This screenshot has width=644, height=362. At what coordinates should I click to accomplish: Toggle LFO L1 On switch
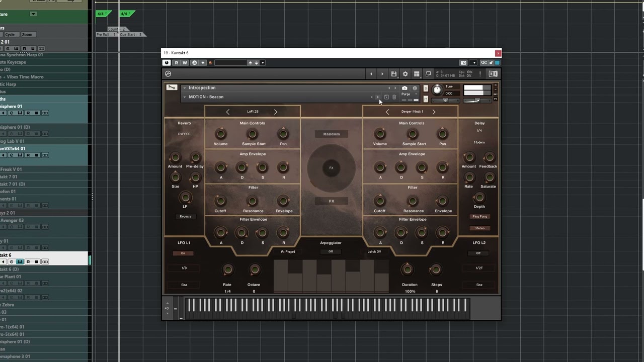click(183, 253)
